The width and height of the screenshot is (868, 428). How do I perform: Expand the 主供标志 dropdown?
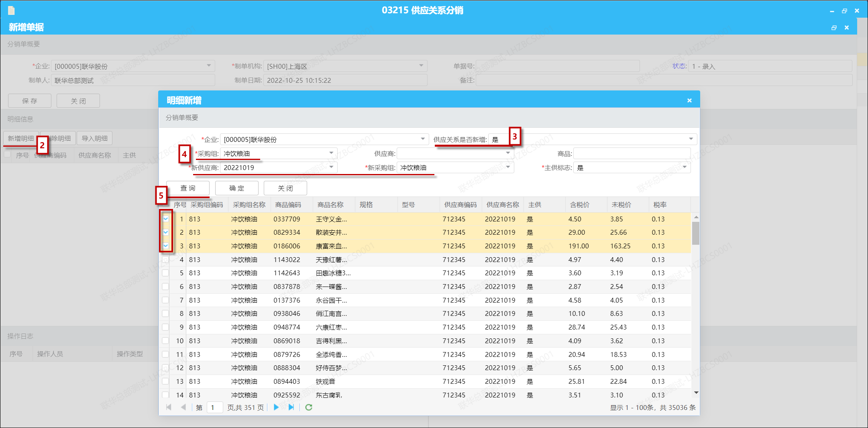pyautogui.click(x=685, y=167)
